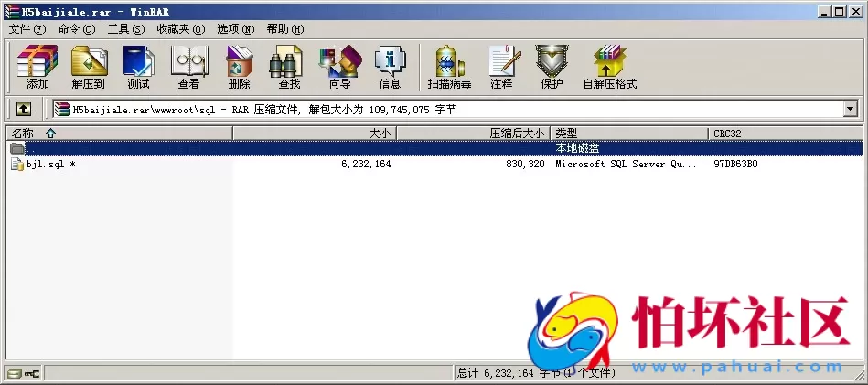Click 自解压格式 (SFX) toolbar icon

coord(609,67)
